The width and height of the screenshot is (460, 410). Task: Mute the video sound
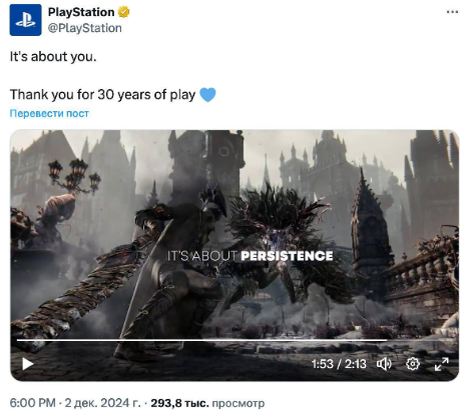coord(384,364)
